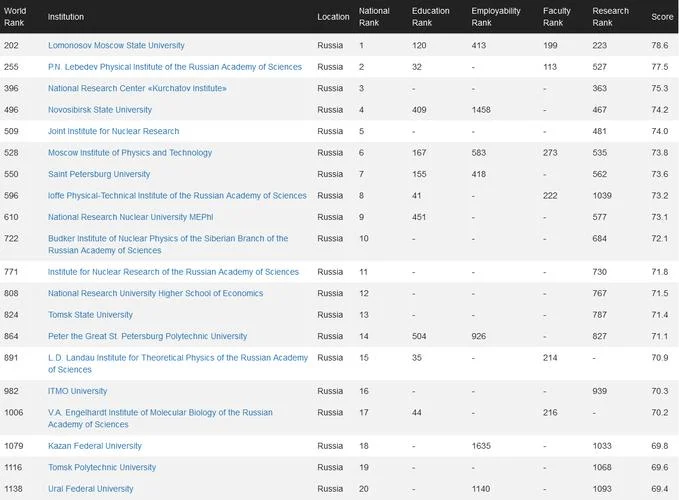Select employability rank 1635 cell

[x=481, y=446]
